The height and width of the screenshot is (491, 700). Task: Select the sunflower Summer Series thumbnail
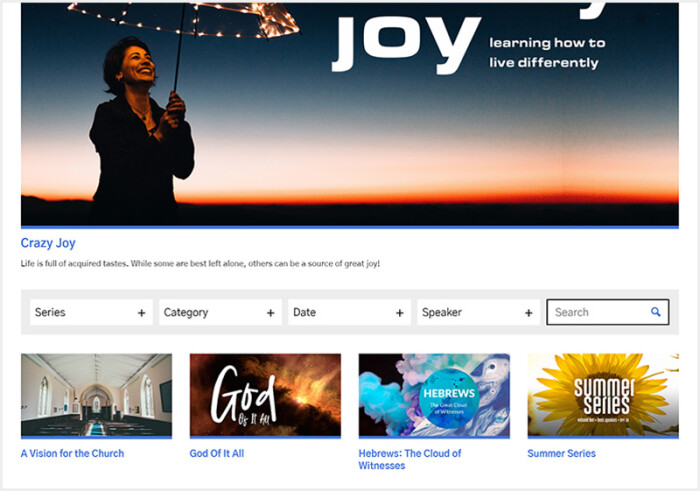point(603,395)
